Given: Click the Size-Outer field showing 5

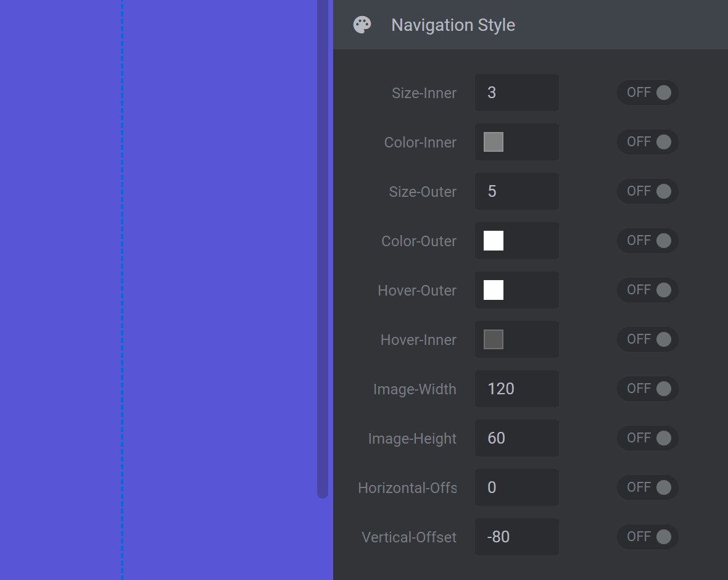Looking at the screenshot, I should pos(517,191).
